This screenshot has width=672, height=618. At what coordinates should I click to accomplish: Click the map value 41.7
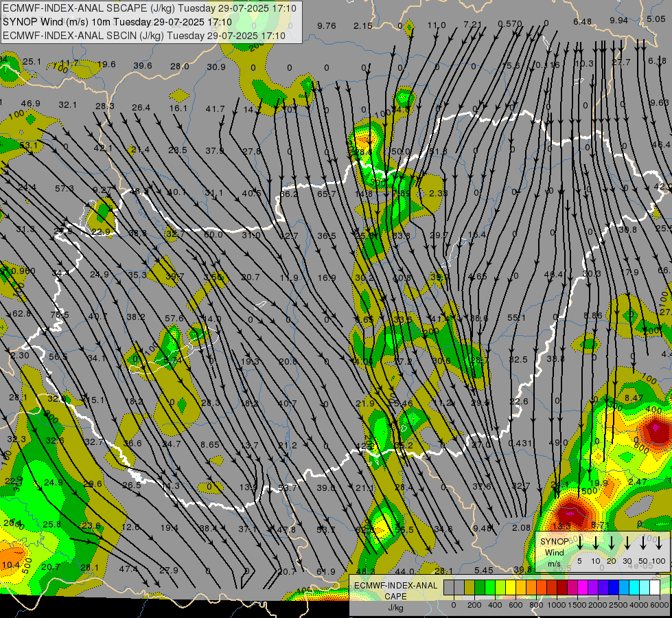(215, 109)
